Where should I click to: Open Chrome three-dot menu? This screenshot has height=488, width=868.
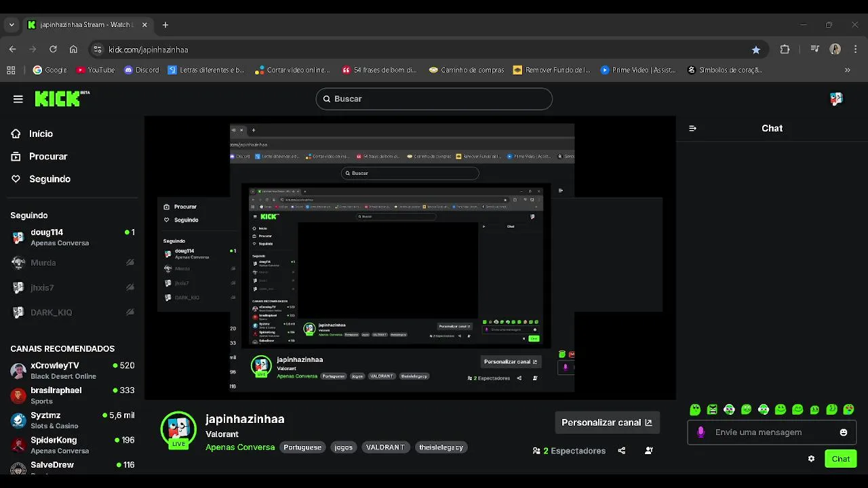point(854,49)
